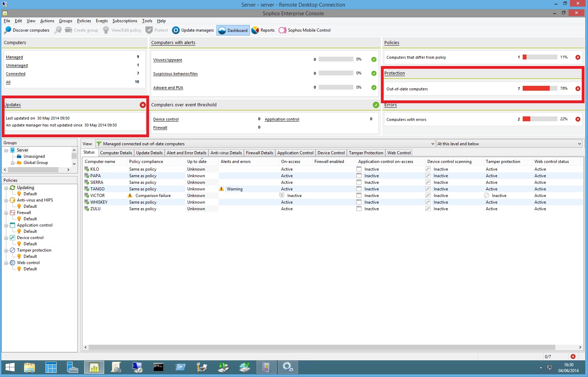
Task: Click the Windows Start button
Action: (10, 367)
